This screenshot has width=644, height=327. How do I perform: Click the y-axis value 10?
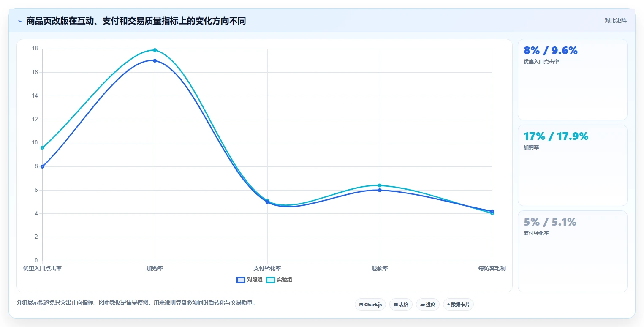coord(35,143)
